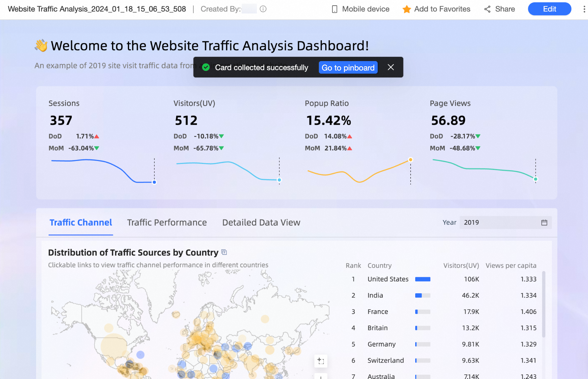Screen dimensions: 588x379
Task: Select Switzerland in the country table
Action: tap(386, 361)
